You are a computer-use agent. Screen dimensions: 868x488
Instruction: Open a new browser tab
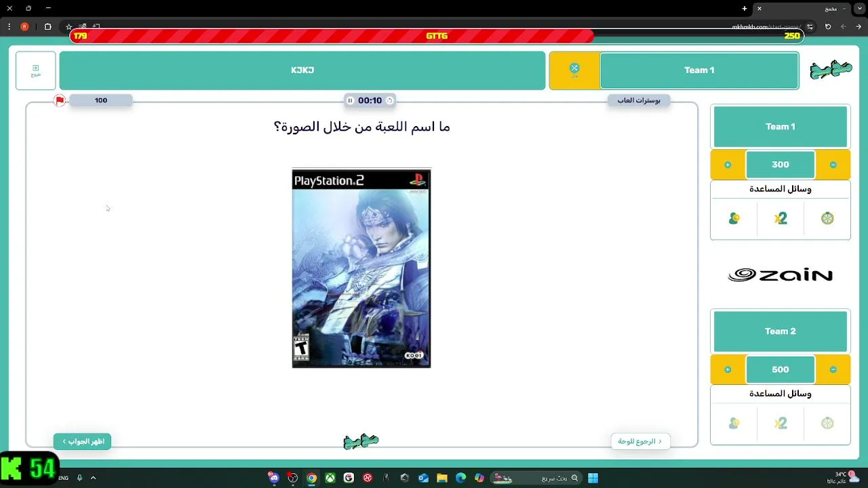[x=745, y=8]
